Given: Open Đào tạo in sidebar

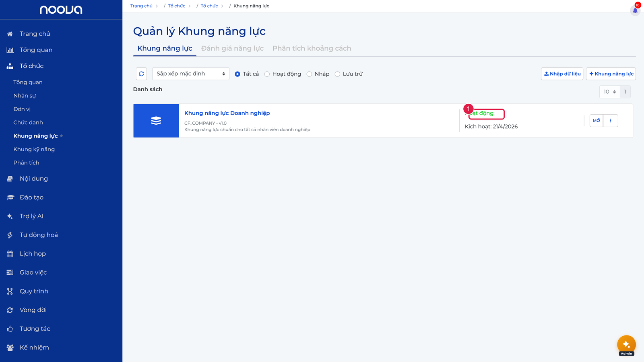Looking at the screenshot, I should (x=31, y=197).
